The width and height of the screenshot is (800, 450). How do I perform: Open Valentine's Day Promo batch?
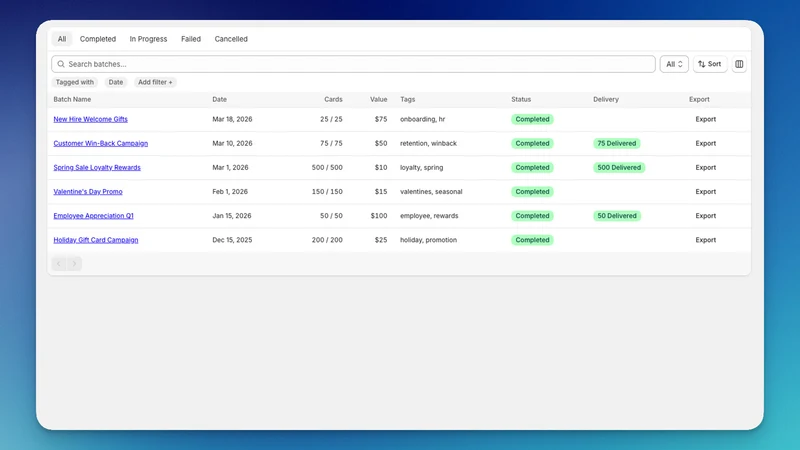[x=88, y=192]
